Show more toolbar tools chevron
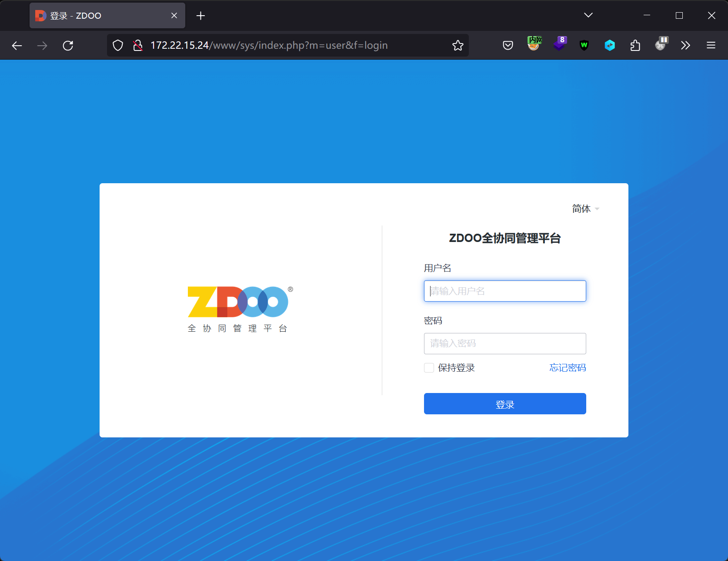728x561 pixels. [686, 45]
